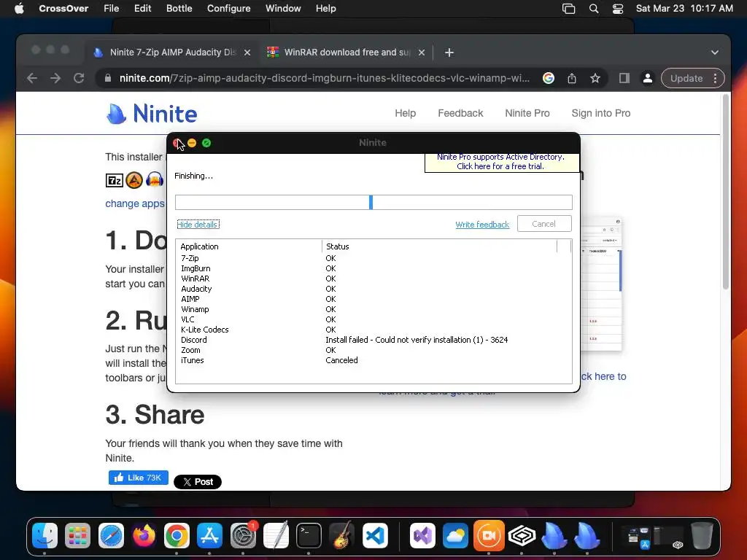Click the Ninite Pro Active Directory banner
Image resolution: width=747 pixels, height=560 pixels.
[500, 161]
